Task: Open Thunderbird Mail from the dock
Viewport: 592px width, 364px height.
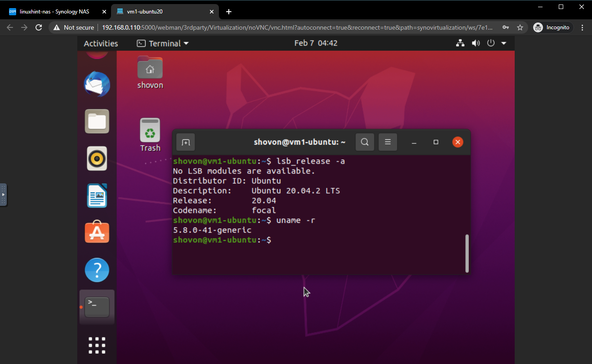Action: point(97,84)
